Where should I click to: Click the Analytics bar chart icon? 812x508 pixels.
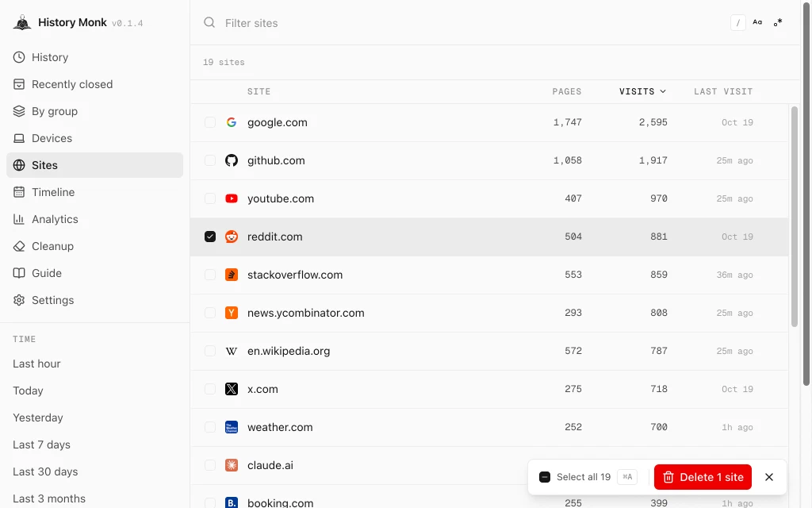19,219
